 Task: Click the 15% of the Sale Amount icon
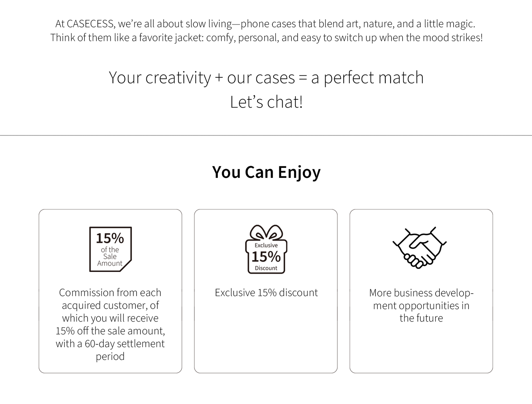(110, 249)
